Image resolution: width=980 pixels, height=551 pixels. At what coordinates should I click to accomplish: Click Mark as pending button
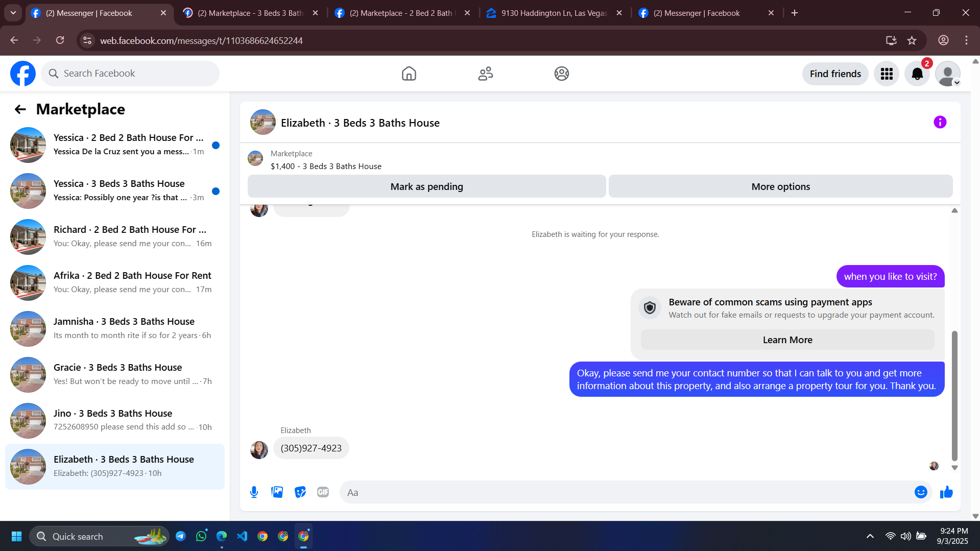(x=427, y=186)
